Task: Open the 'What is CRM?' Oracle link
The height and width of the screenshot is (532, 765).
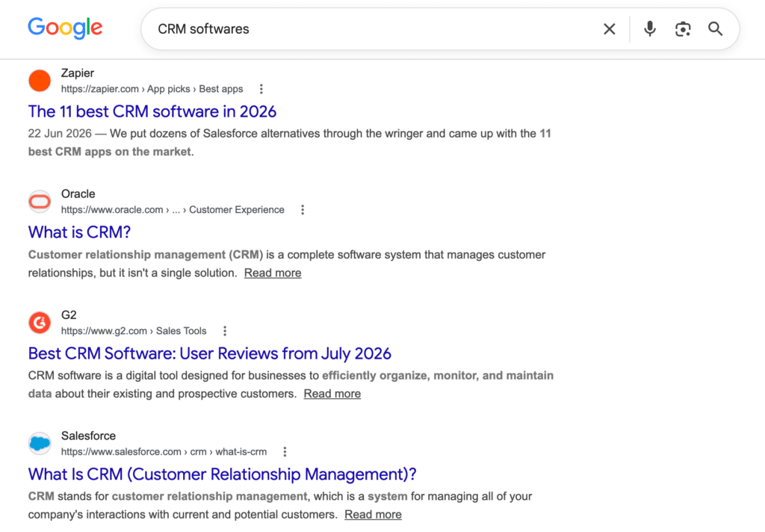Action: tap(79, 232)
